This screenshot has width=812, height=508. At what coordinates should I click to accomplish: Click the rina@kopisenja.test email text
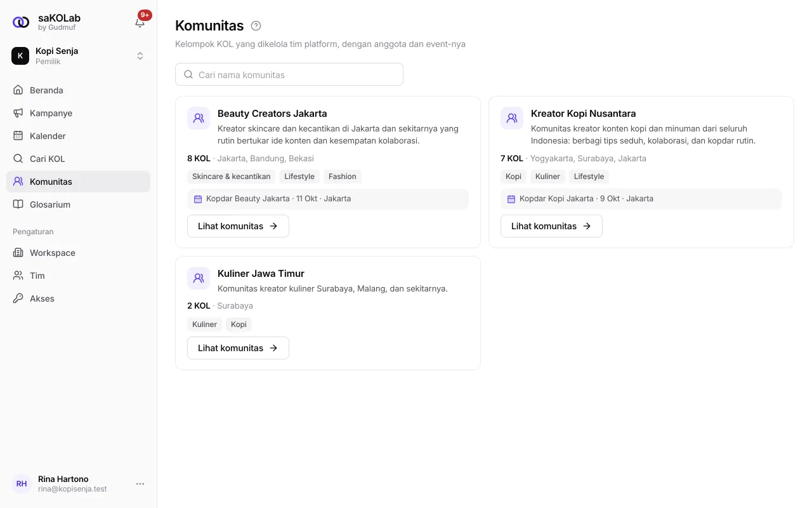pyautogui.click(x=72, y=489)
